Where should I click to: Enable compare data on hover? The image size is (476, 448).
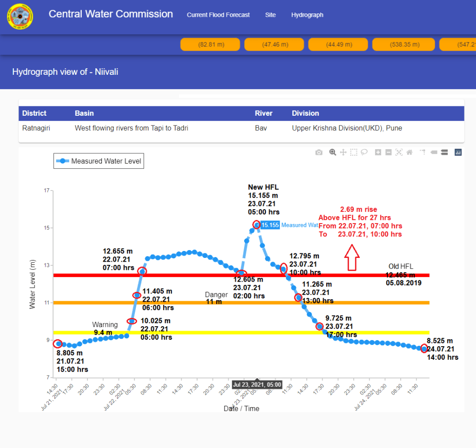coord(444,152)
